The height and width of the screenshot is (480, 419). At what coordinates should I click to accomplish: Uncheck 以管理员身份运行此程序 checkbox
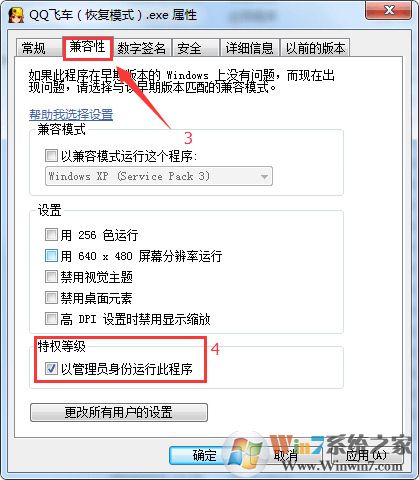(51, 369)
